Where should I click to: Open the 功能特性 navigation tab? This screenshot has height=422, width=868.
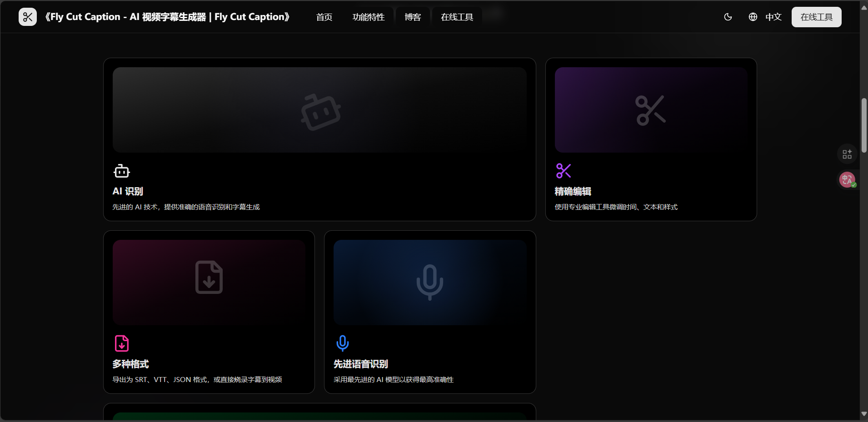click(x=369, y=17)
